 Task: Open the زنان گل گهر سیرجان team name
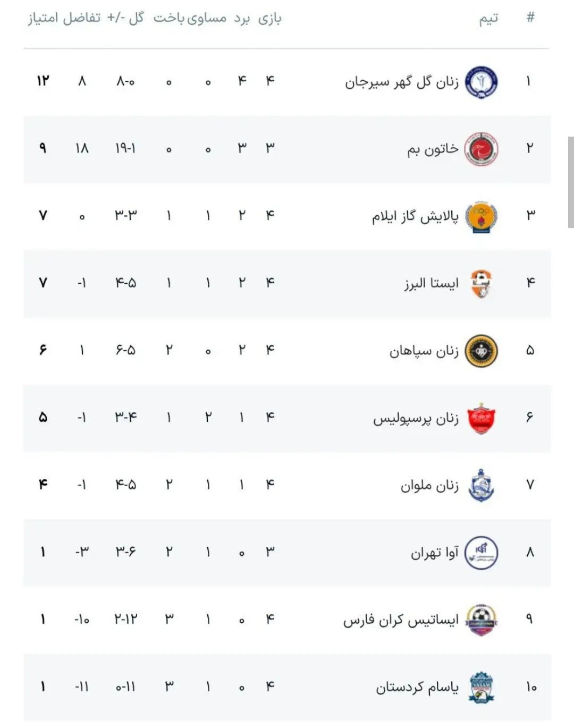click(x=402, y=82)
